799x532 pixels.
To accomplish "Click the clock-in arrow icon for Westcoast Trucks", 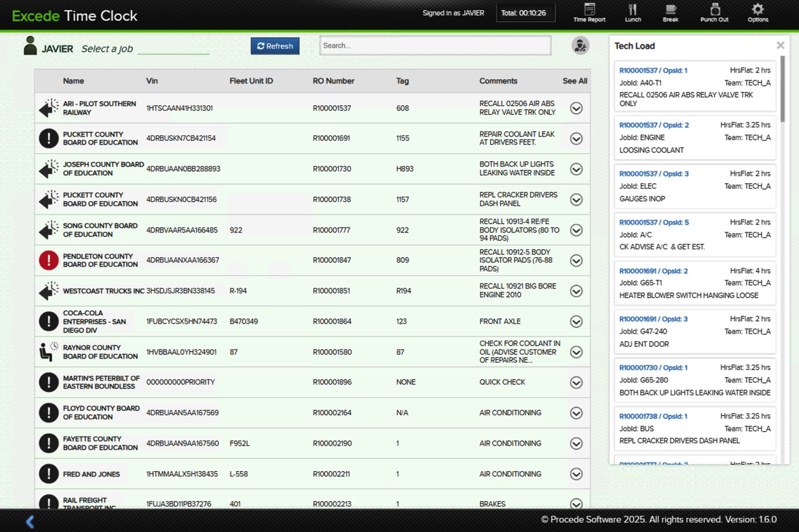I will (48, 291).
